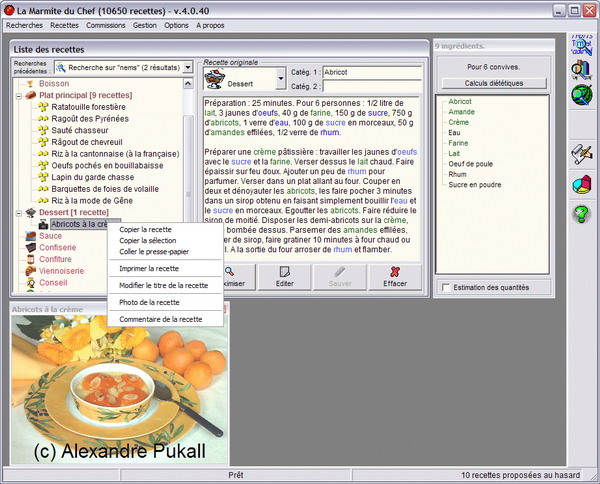Click Crème in ingredients list

458,122
